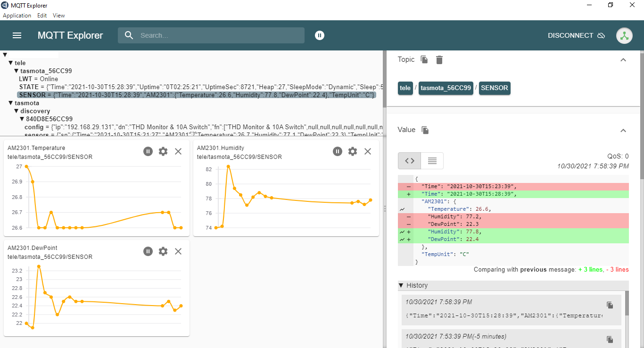Select the sensors topic under 840D8E56CC99
The image size is (644, 348).
point(203,134)
